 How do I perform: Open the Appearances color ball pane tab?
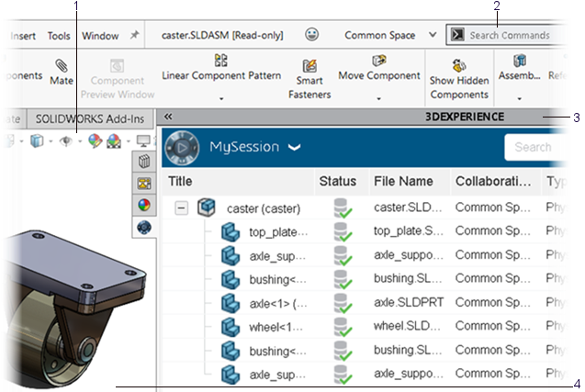pos(143,205)
